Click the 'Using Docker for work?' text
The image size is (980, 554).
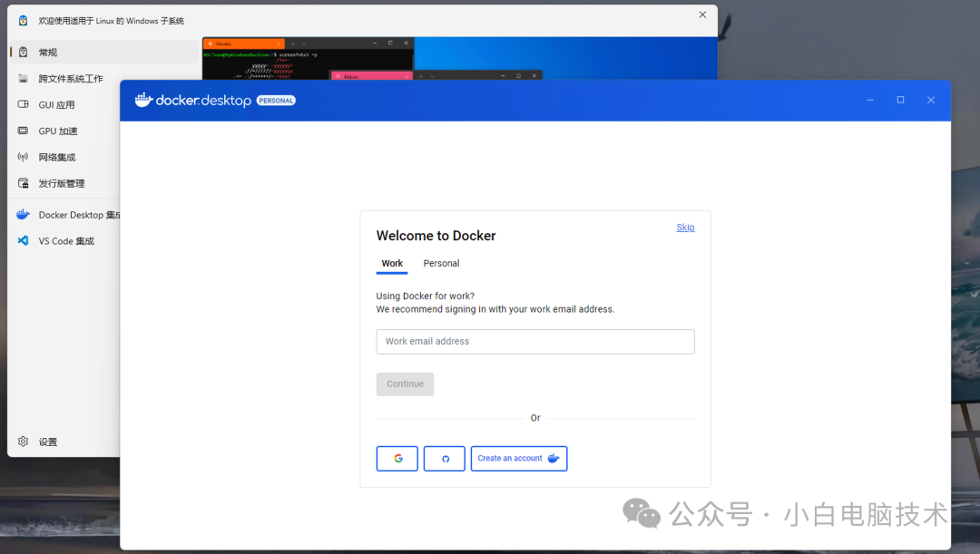425,296
